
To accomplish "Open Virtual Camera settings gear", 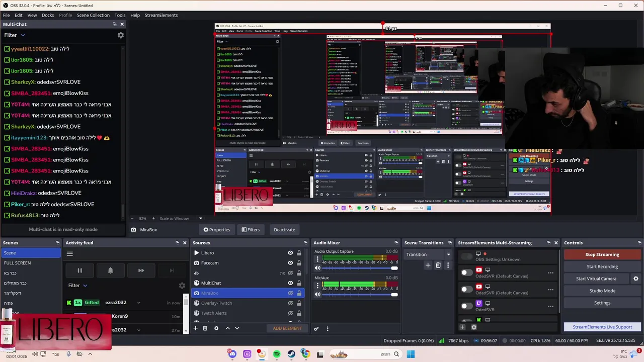I will click(635, 279).
